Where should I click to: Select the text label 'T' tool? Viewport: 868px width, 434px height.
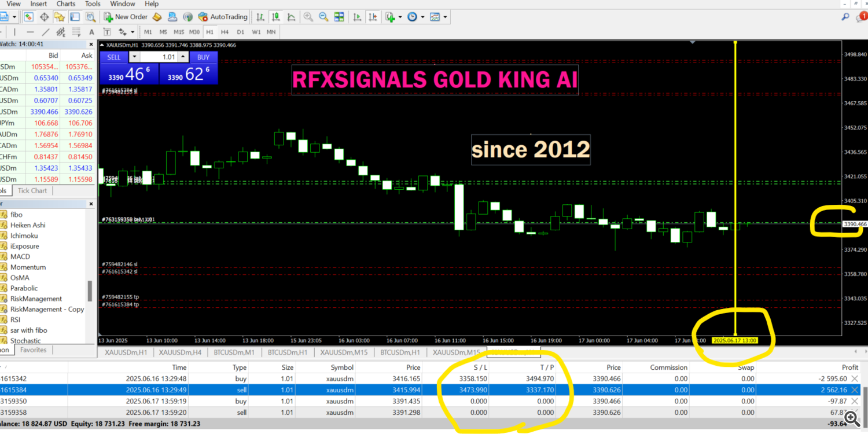pos(107,32)
